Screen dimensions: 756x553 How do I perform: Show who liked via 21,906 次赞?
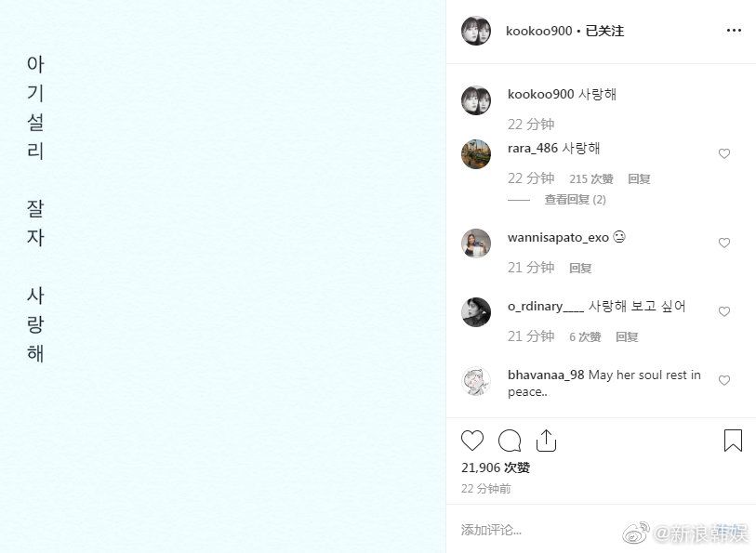coord(496,467)
